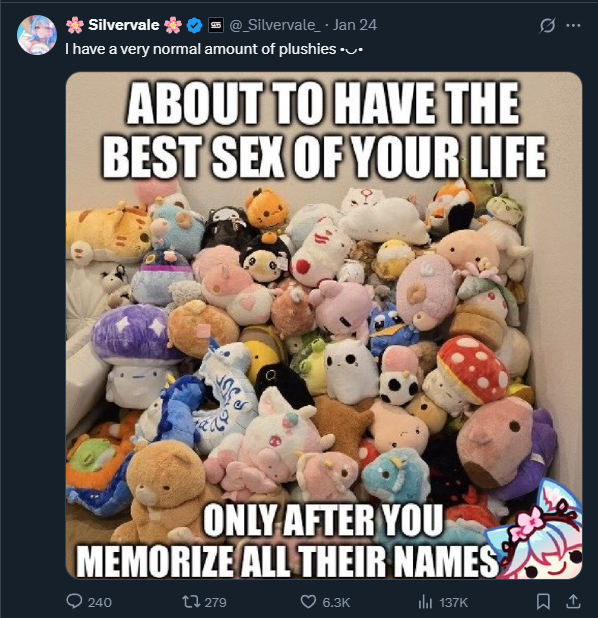Click the 240 replies count
Image resolution: width=598 pixels, height=618 pixels.
tap(100, 602)
